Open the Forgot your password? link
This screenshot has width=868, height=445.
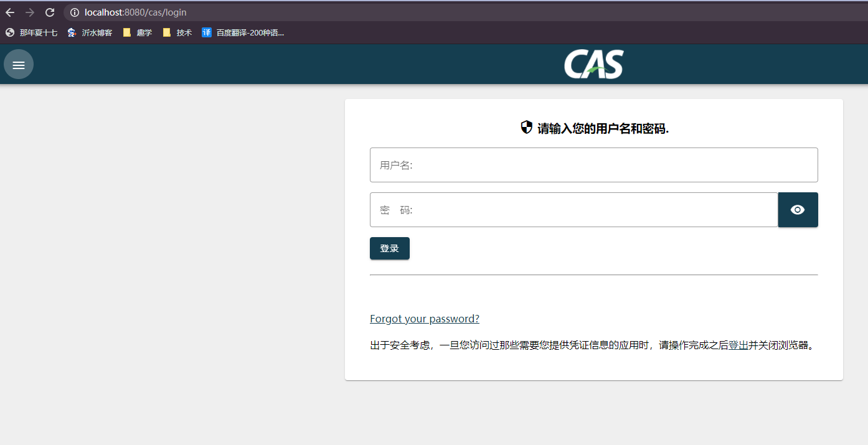click(425, 319)
